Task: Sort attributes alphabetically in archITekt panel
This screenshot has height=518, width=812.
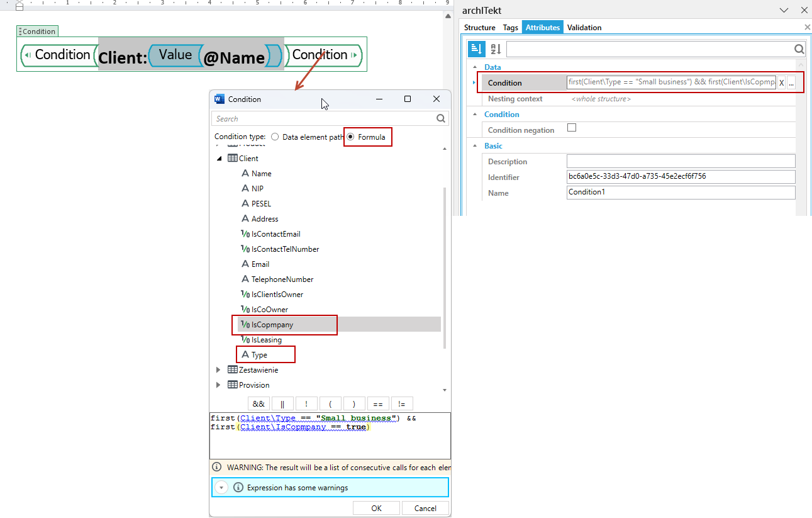Action: (x=496, y=49)
